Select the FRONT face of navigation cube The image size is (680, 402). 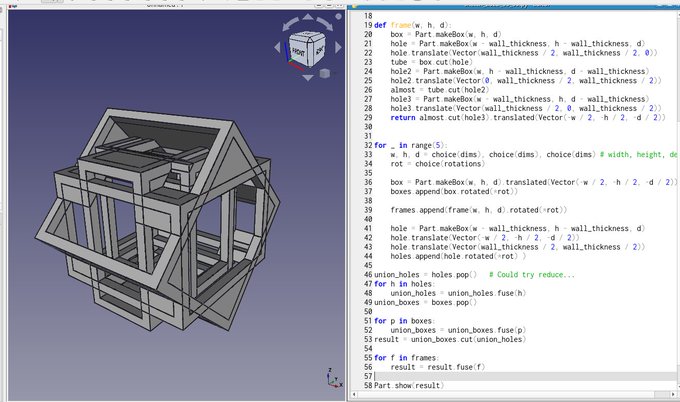pos(299,53)
